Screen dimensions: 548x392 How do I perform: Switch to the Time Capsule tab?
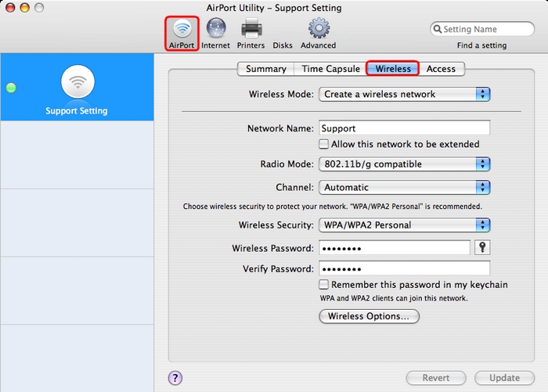[x=330, y=69]
